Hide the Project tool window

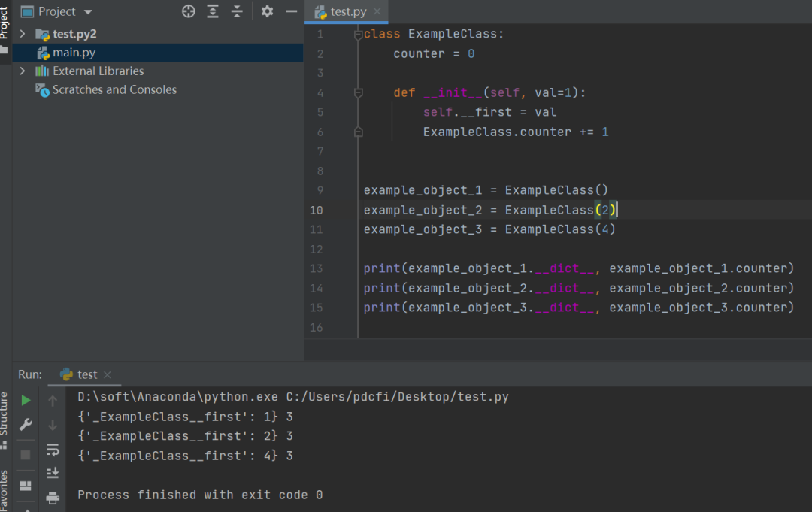[291, 11]
